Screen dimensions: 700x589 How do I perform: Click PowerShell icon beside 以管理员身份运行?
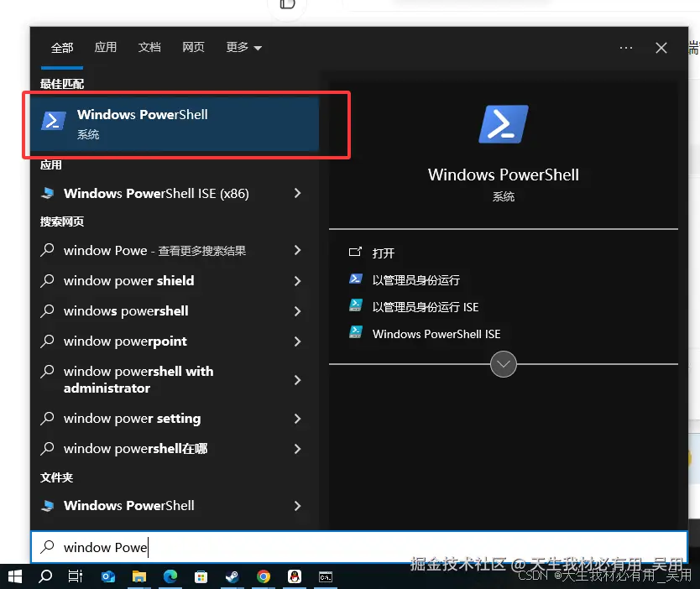pyautogui.click(x=356, y=279)
